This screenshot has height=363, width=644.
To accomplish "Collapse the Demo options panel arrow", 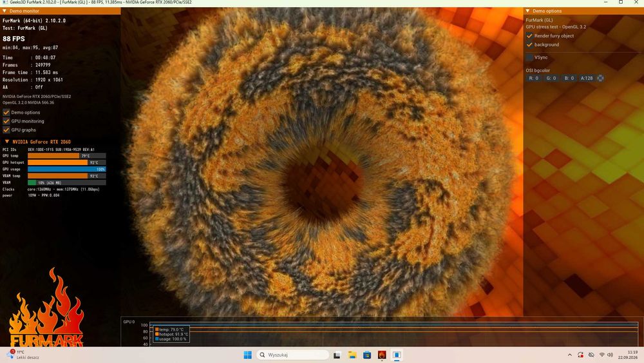I will [x=528, y=11].
